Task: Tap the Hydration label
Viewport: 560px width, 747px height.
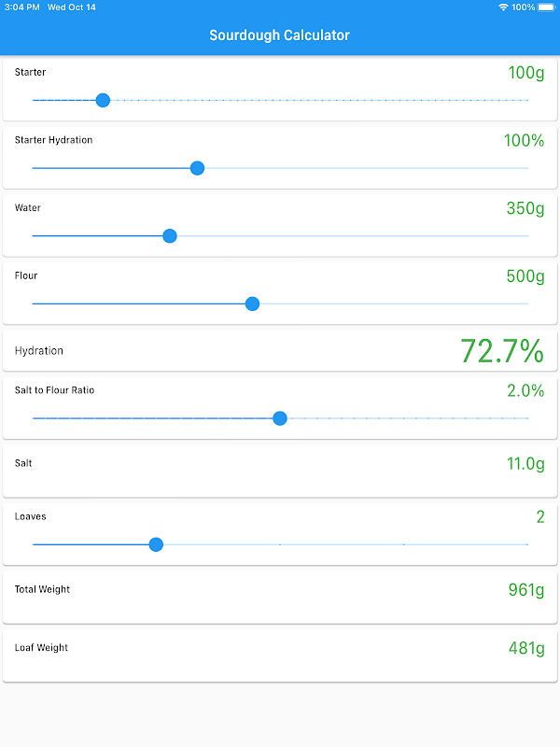Action: (39, 351)
